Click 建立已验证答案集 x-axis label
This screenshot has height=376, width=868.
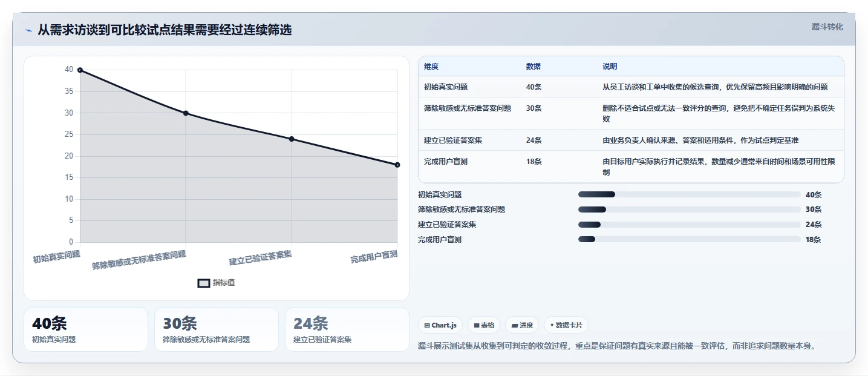(x=261, y=258)
